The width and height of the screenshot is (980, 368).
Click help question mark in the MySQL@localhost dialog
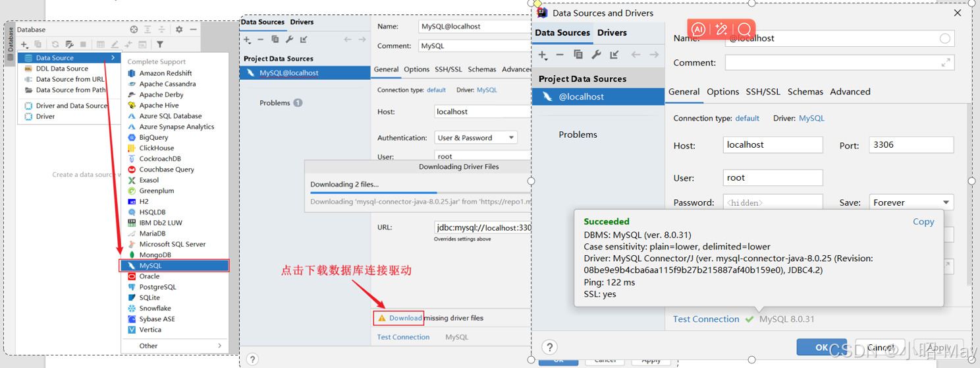(252, 359)
